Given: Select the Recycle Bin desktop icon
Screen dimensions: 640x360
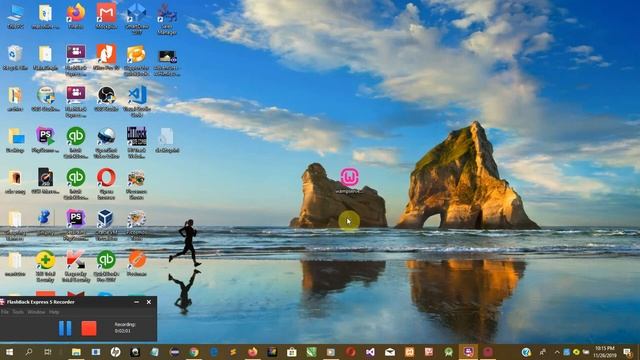Looking at the screenshot, I should [15, 58].
